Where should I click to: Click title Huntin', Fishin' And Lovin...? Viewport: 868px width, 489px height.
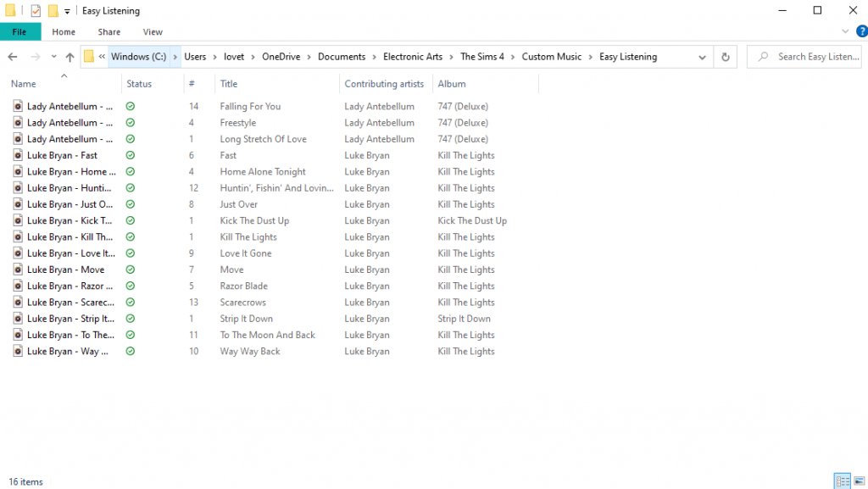(x=277, y=188)
